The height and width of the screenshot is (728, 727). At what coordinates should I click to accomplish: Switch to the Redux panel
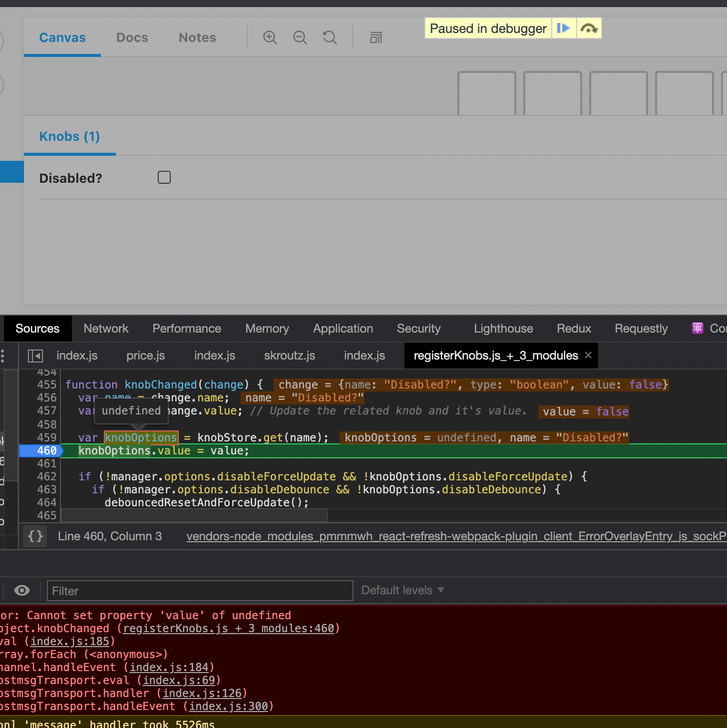click(574, 329)
